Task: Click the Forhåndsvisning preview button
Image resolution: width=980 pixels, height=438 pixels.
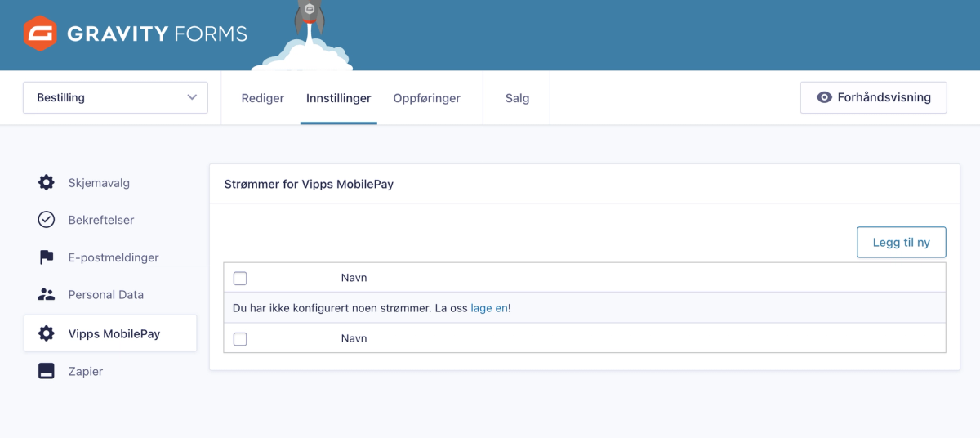Action: pyautogui.click(x=873, y=97)
